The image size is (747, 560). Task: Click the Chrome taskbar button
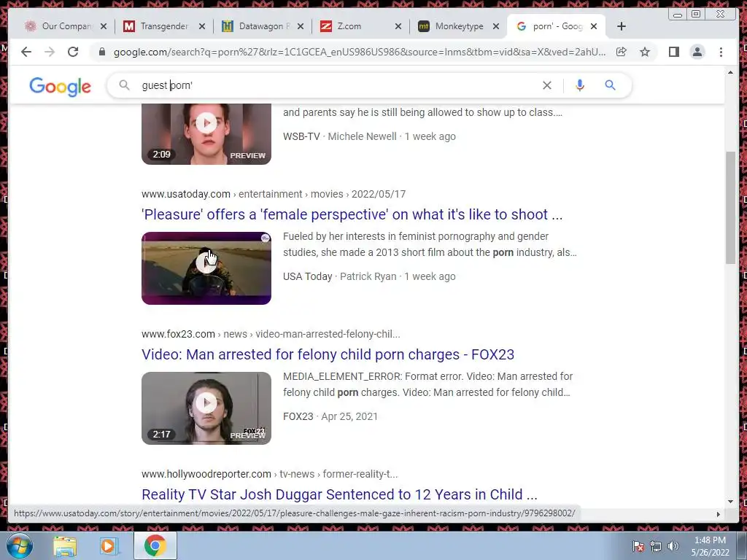155,545
